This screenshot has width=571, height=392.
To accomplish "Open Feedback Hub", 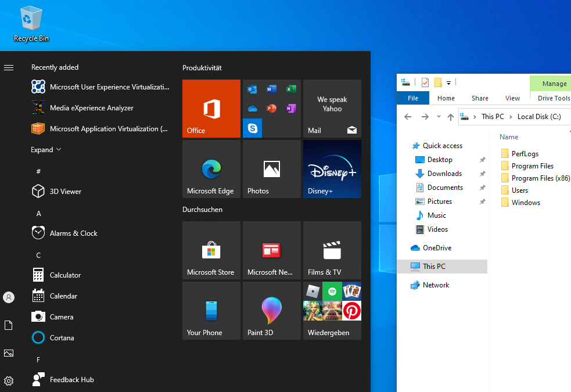I will [x=63, y=380].
